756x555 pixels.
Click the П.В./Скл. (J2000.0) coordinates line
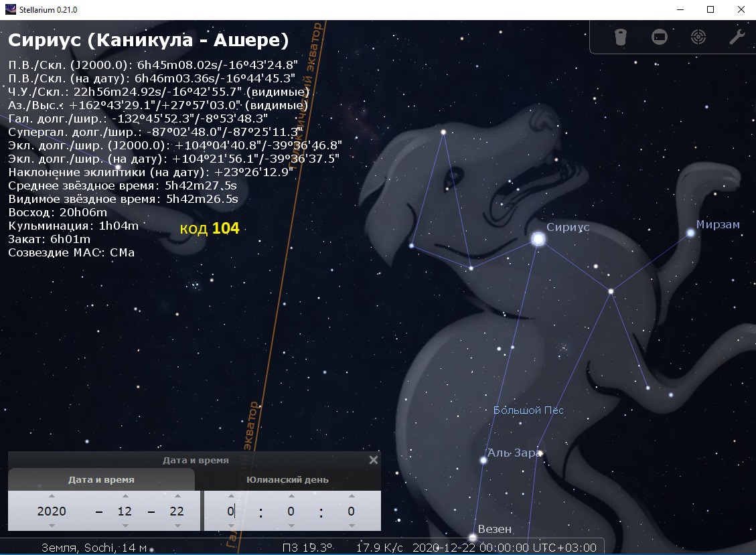tap(153, 65)
